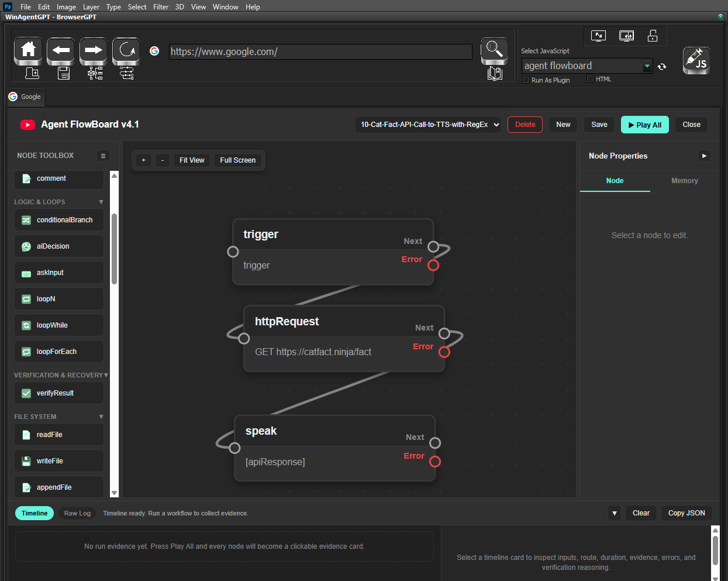Select the httpRequest node
Screen dimensions: 728x581
point(344,338)
